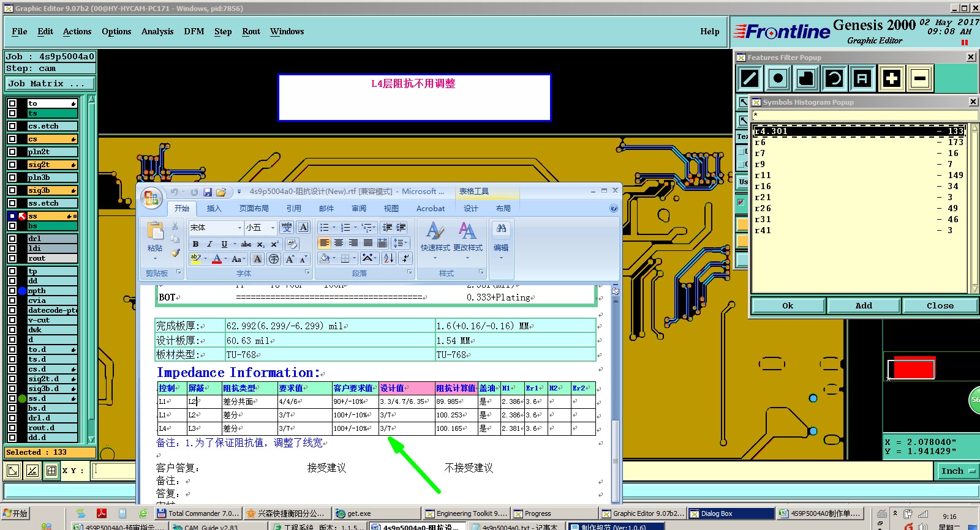Click Format Painter brush icon
Image resolution: width=980 pixels, height=530 pixels.
pos(175,252)
